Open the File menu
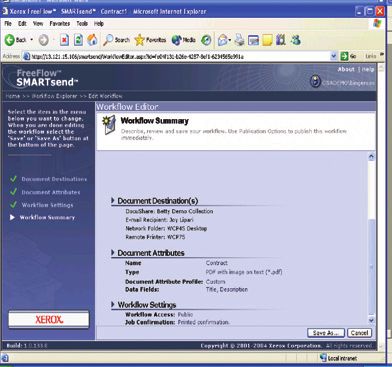This screenshot has width=392, height=367. click(x=8, y=24)
